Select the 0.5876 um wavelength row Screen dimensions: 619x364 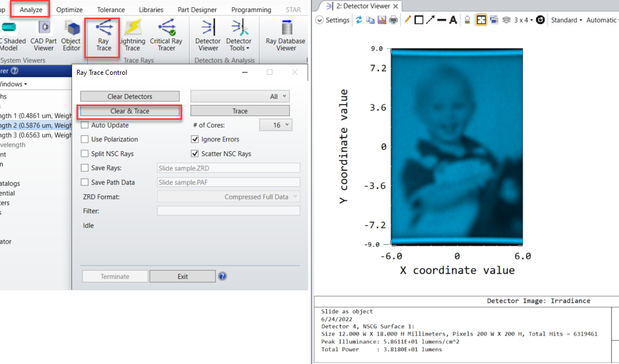pyautogui.click(x=36, y=125)
